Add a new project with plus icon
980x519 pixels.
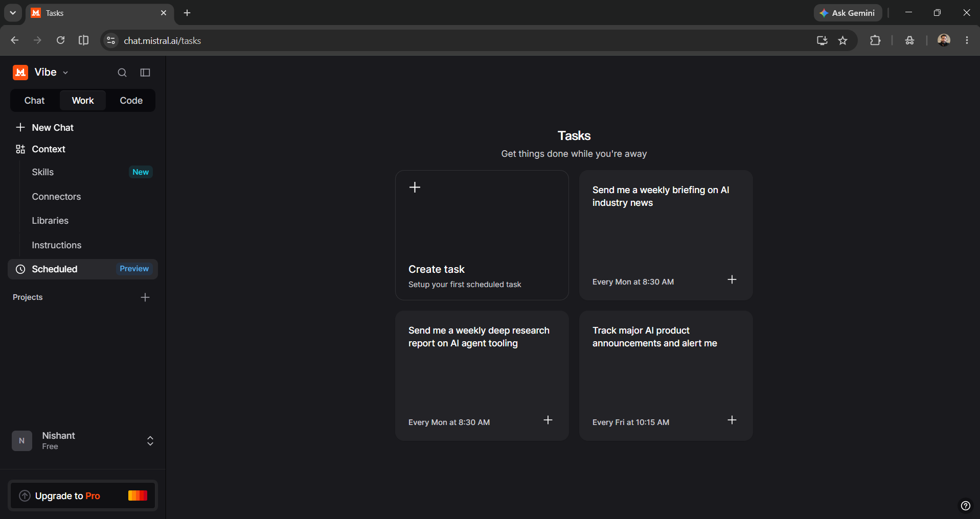pos(145,297)
